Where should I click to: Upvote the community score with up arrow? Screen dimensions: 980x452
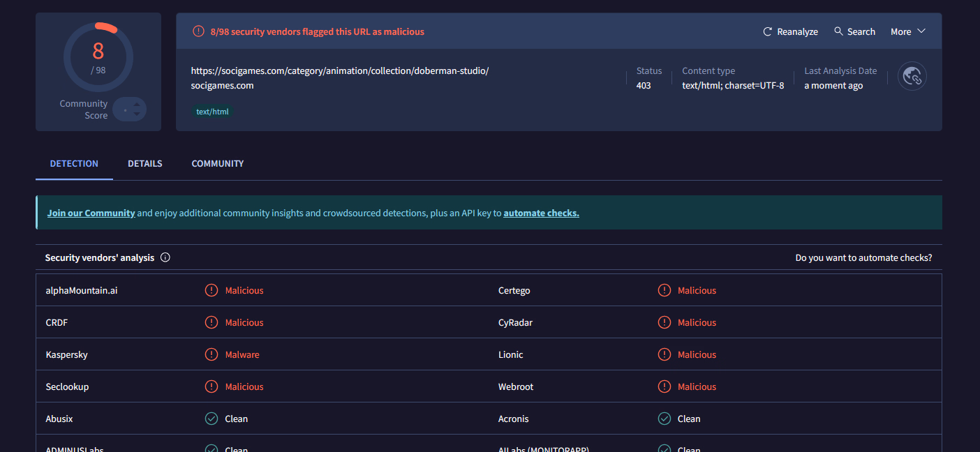(x=137, y=105)
